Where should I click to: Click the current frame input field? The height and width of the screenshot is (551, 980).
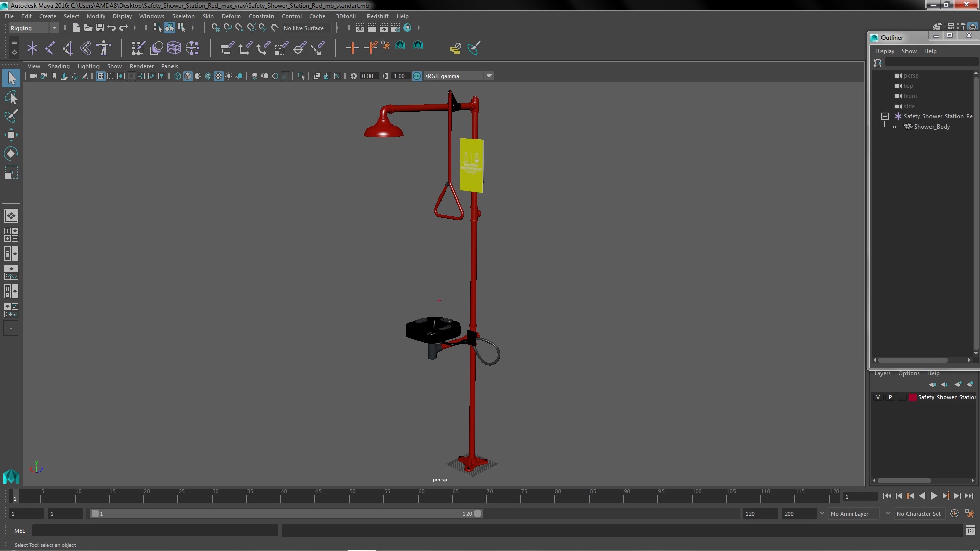[860, 496]
